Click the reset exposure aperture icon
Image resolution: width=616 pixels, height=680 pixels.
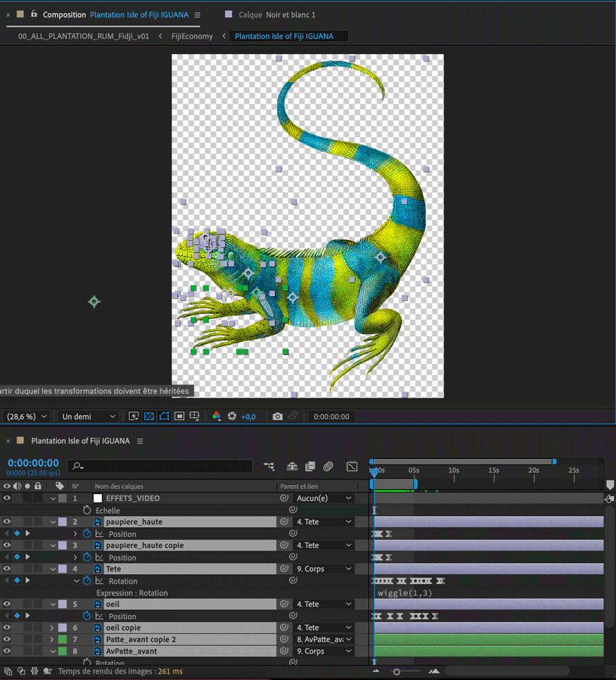tap(232, 416)
